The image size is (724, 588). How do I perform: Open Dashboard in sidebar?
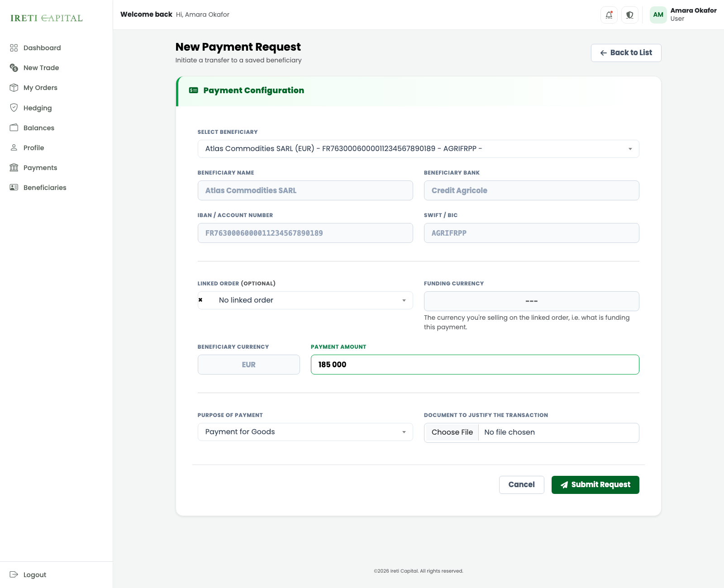point(42,48)
